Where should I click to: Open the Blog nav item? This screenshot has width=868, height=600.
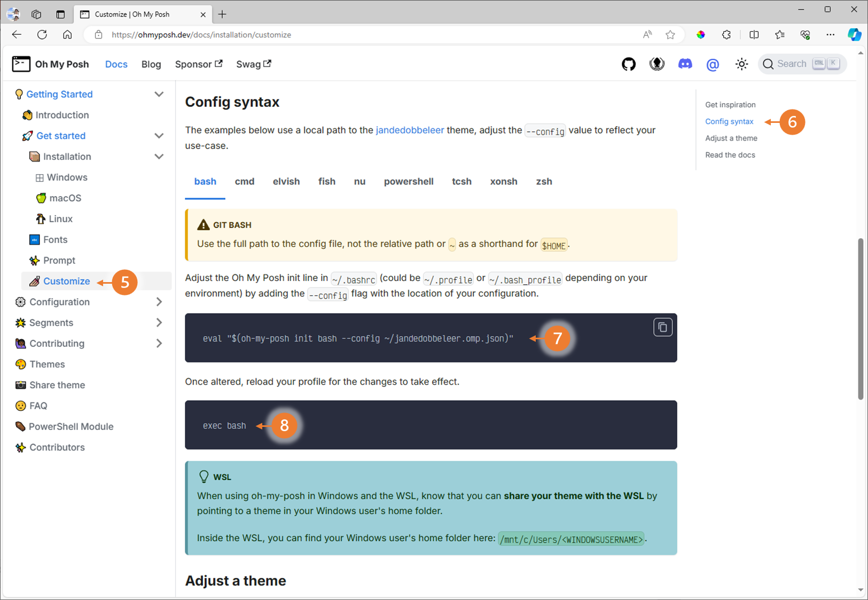[151, 64]
